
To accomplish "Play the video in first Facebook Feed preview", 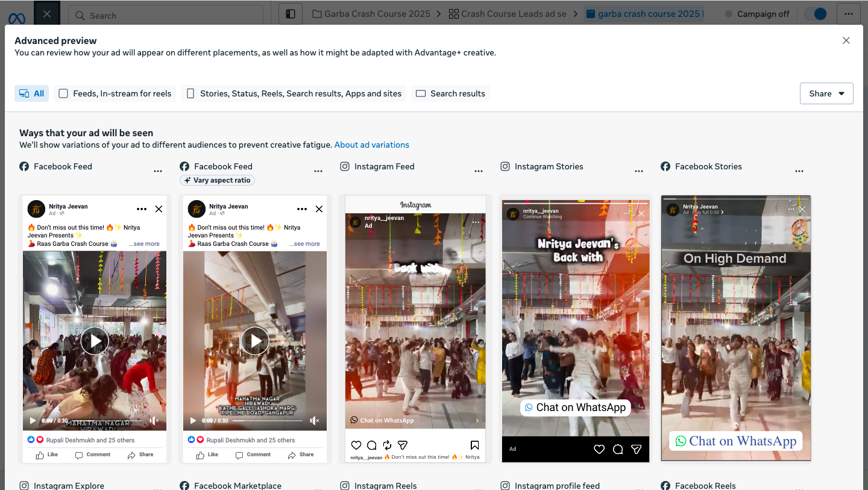I will tap(95, 341).
